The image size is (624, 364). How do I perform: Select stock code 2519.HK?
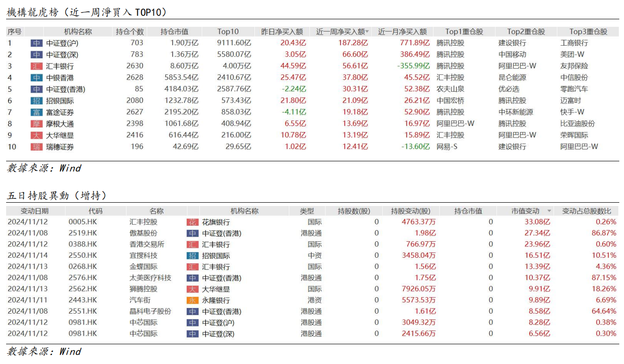pyautogui.click(x=83, y=233)
